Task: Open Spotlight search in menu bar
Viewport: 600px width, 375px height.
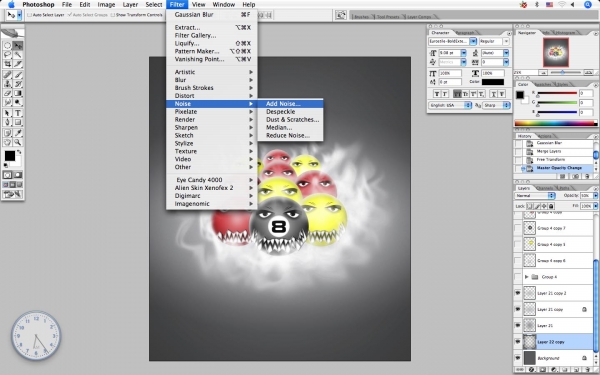Action: pos(588,5)
